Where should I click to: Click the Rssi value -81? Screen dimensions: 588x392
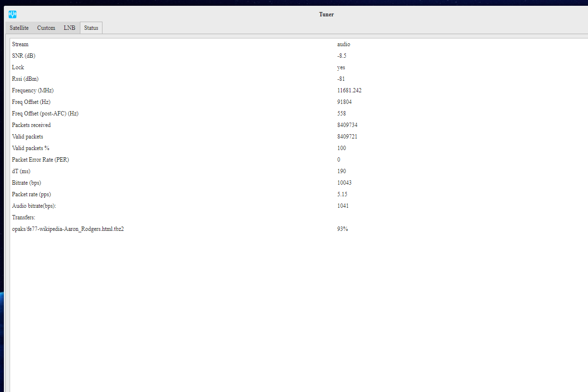[341, 79]
